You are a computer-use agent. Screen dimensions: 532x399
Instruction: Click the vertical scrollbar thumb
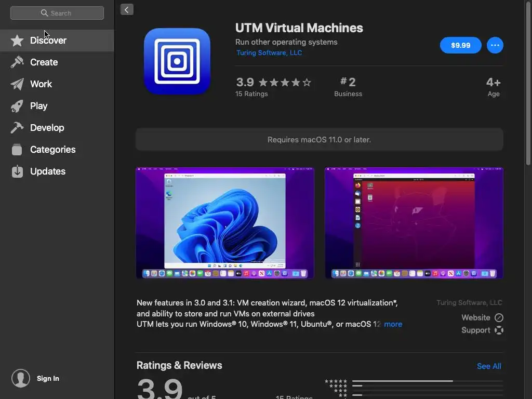click(528, 83)
